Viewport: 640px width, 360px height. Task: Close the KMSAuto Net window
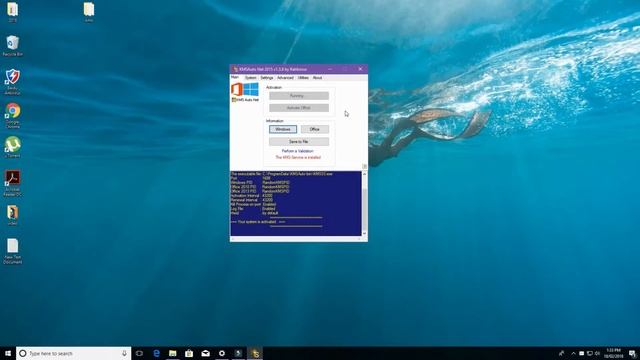pyautogui.click(x=360, y=69)
